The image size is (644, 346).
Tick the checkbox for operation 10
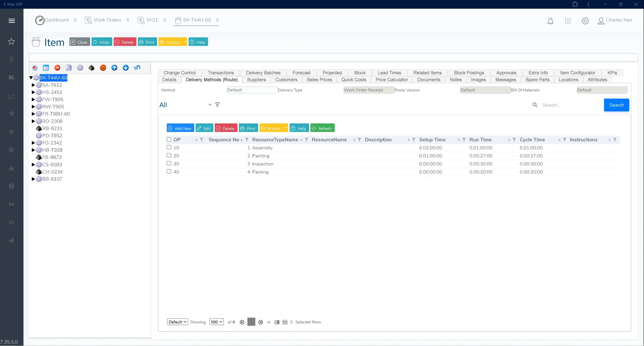pos(169,147)
